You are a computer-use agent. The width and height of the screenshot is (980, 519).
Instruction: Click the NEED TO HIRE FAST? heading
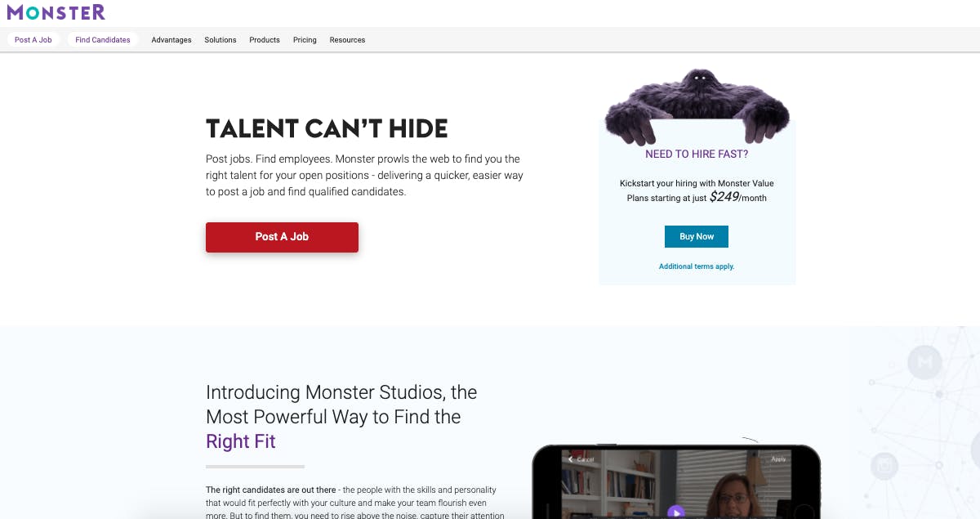[697, 154]
